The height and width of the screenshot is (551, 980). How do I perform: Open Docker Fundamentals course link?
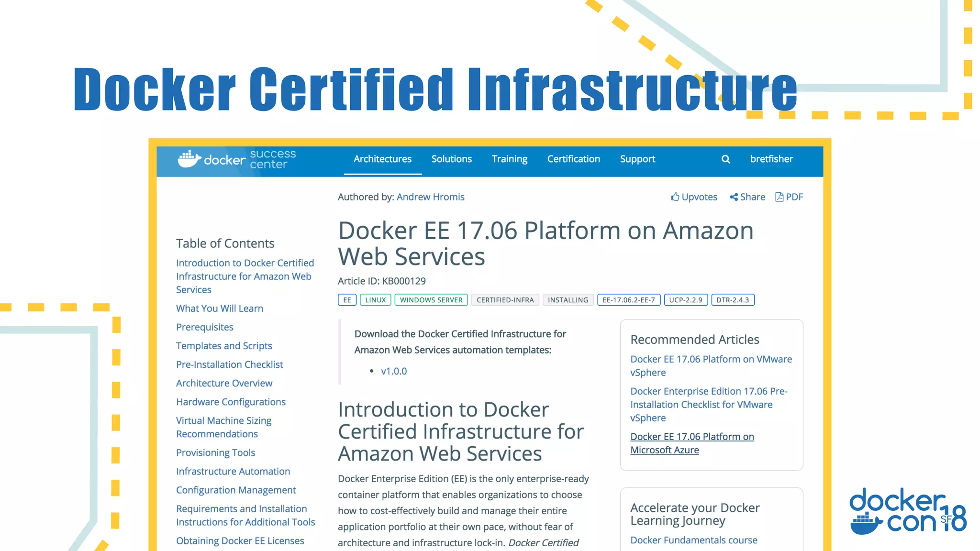[x=694, y=540]
